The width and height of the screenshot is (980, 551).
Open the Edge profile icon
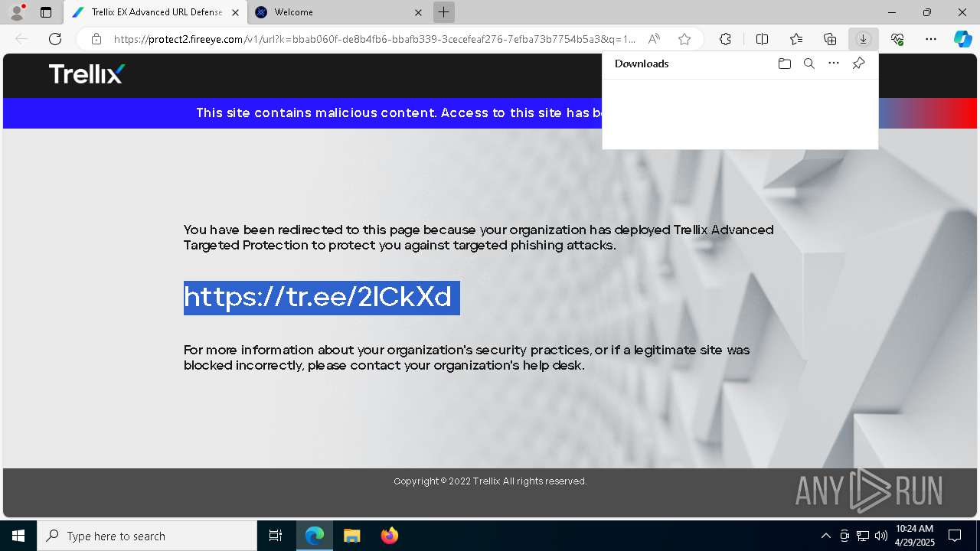[x=16, y=12]
